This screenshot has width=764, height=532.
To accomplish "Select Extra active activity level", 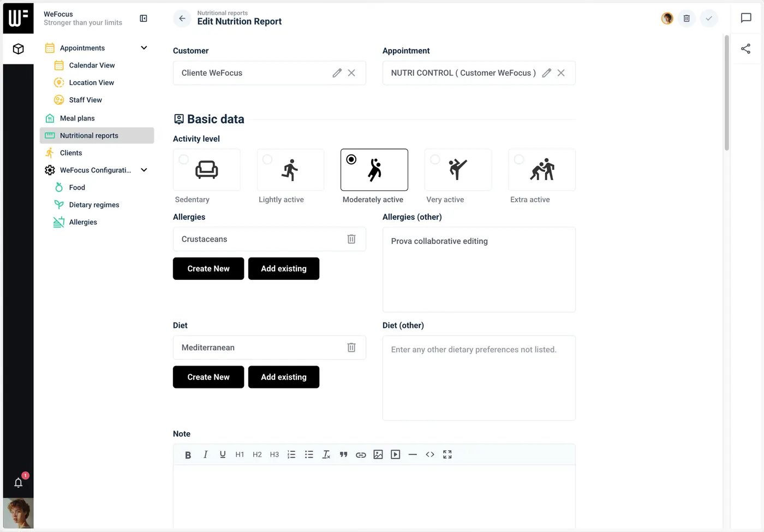I will pos(542,170).
